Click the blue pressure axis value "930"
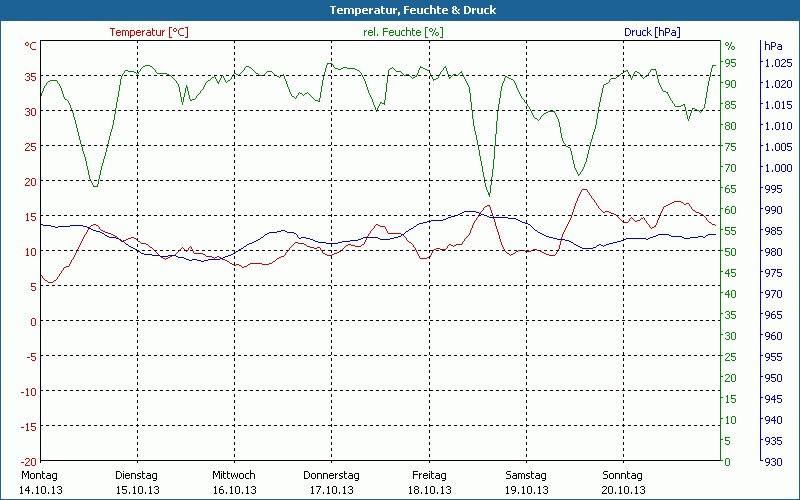 (773, 462)
